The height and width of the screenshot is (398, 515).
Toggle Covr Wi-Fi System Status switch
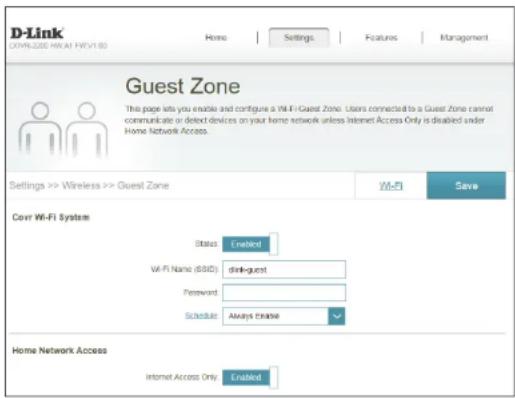click(x=250, y=244)
